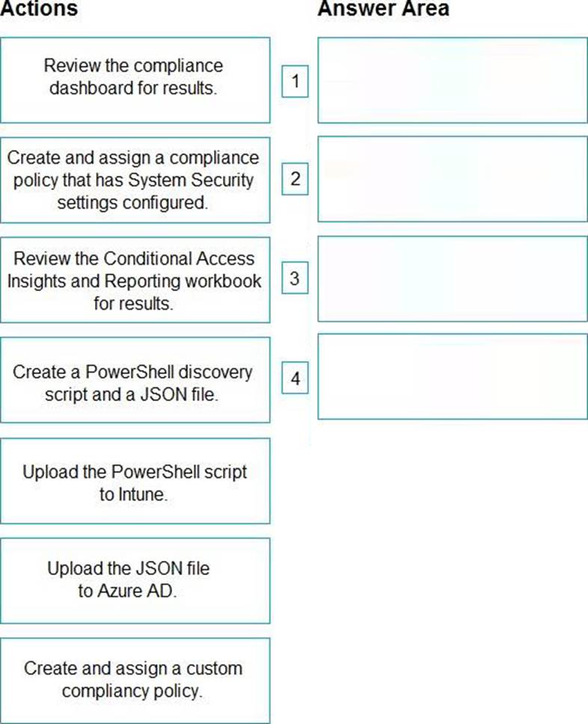Select the Conditional Access Insights workbook action
This screenshot has width=588, height=724.
(135, 280)
